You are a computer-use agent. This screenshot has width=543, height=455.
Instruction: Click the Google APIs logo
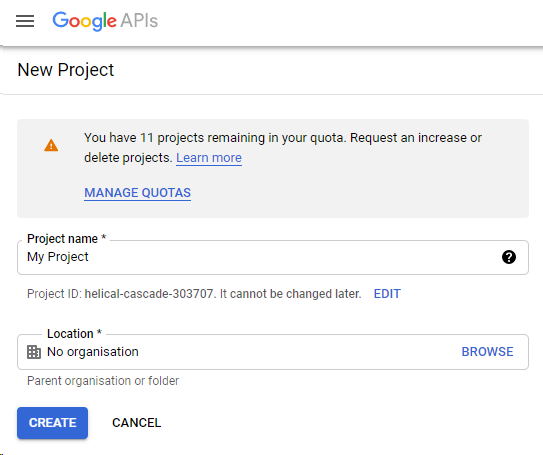pos(105,21)
